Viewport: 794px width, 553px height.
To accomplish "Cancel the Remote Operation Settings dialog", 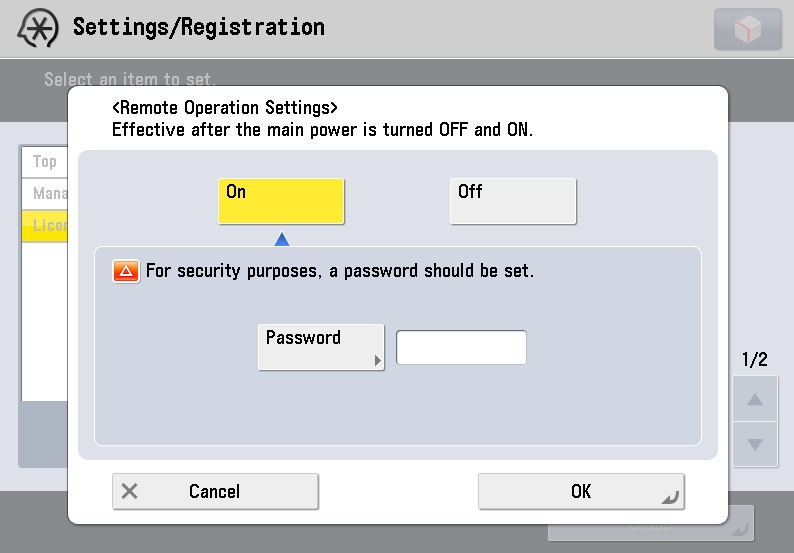I will point(215,491).
